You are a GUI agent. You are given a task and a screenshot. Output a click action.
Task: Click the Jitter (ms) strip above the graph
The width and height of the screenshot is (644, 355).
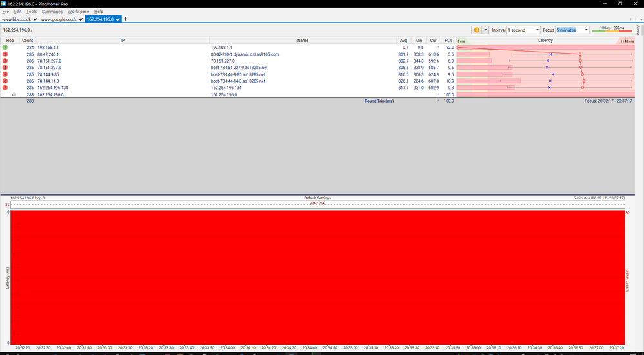coord(317,205)
